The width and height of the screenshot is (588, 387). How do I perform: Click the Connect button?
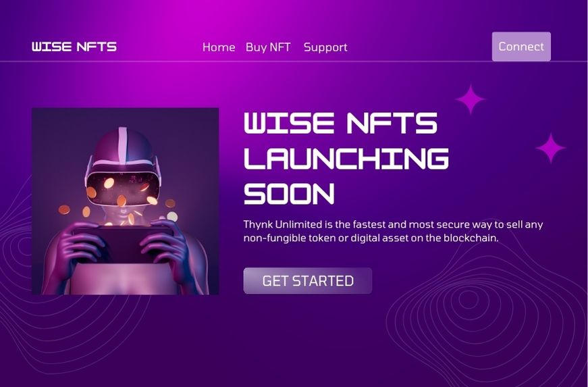coord(521,47)
